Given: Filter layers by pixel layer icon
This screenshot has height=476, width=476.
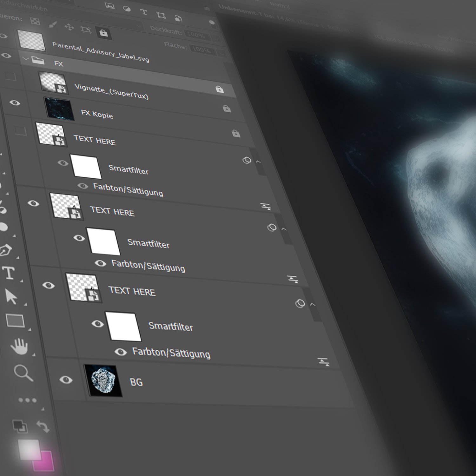Looking at the screenshot, I should 109,6.
